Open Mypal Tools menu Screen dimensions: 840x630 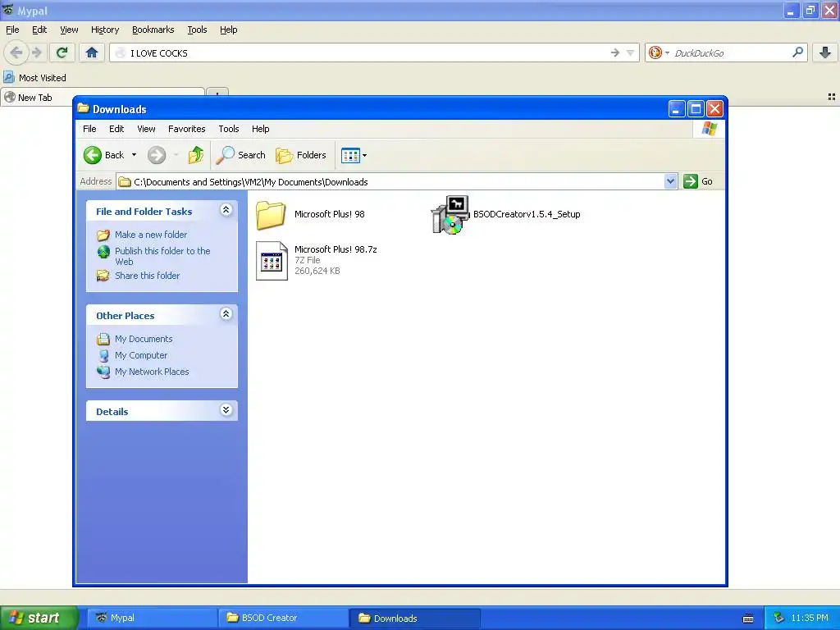click(197, 30)
